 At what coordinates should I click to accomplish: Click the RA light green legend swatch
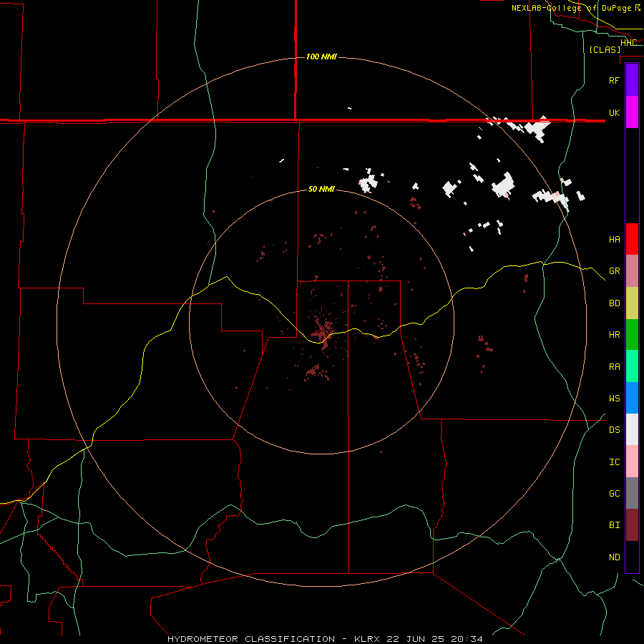click(x=632, y=366)
